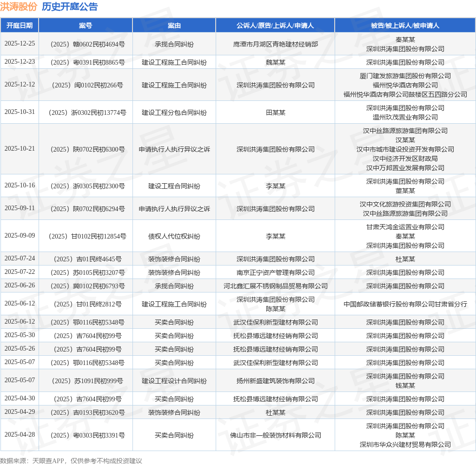The width and height of the screenshot is (476, 465).
Task: Click the date 2025-10-31
Action: click(20, 112)
